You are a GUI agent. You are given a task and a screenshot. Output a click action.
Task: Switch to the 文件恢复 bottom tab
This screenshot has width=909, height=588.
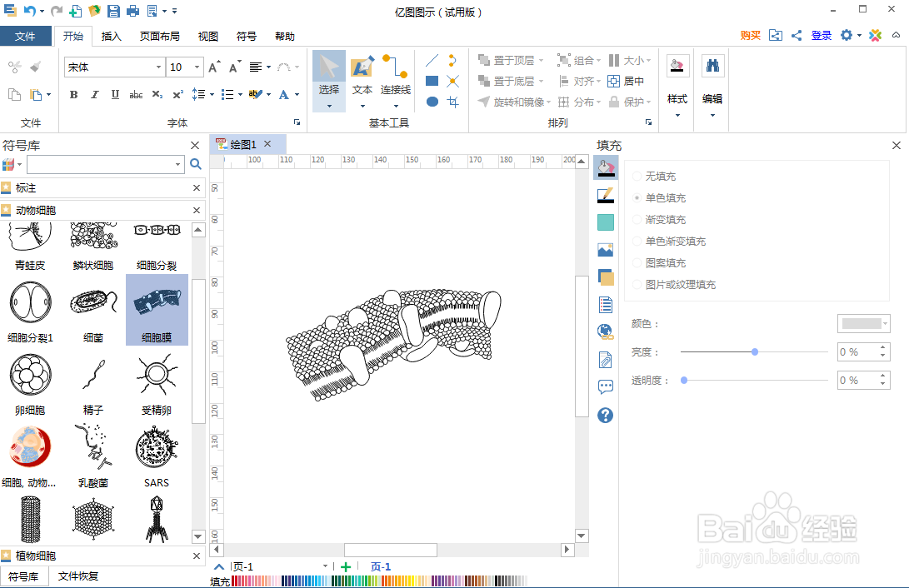pos(78,576)
